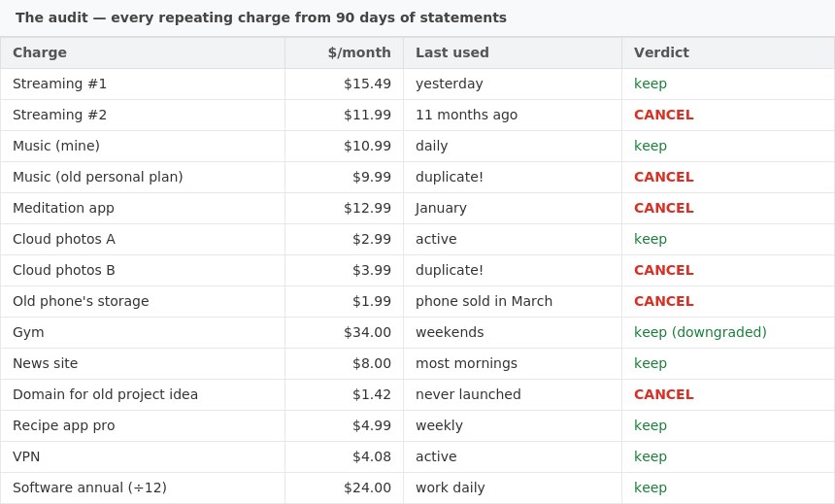
Task: Click the 'weekly' last used cell
Action: click(x=513, y=425)
